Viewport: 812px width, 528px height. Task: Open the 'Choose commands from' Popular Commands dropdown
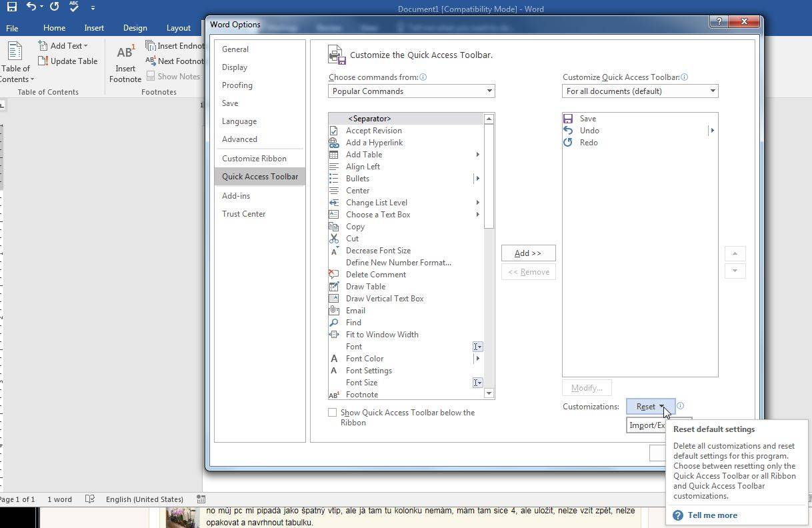click(411, 91)
